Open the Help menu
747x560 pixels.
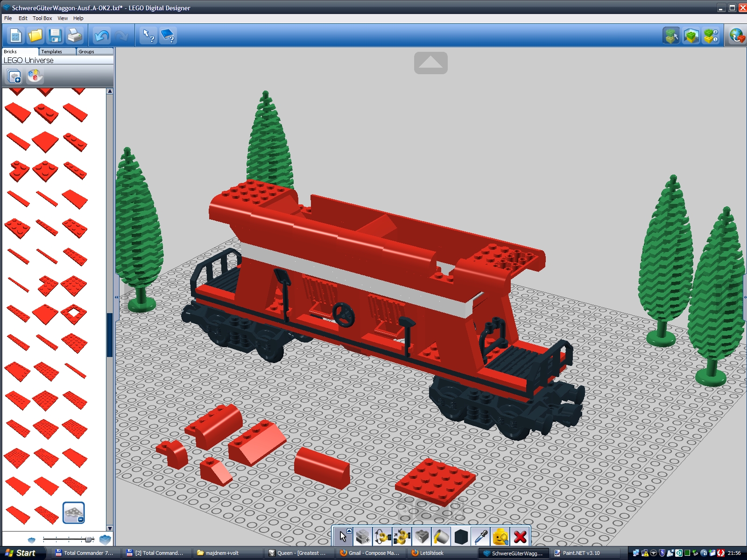[x=78, y=18]
